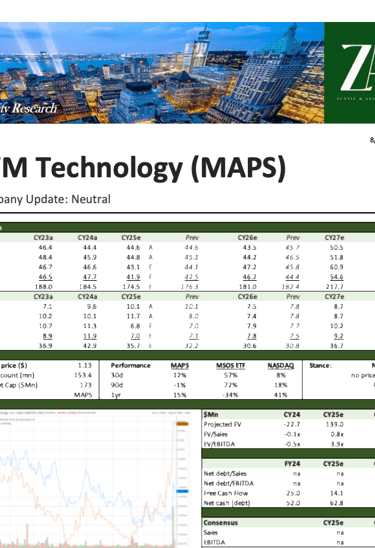Select the share price value 1.13

click(85, 366)
